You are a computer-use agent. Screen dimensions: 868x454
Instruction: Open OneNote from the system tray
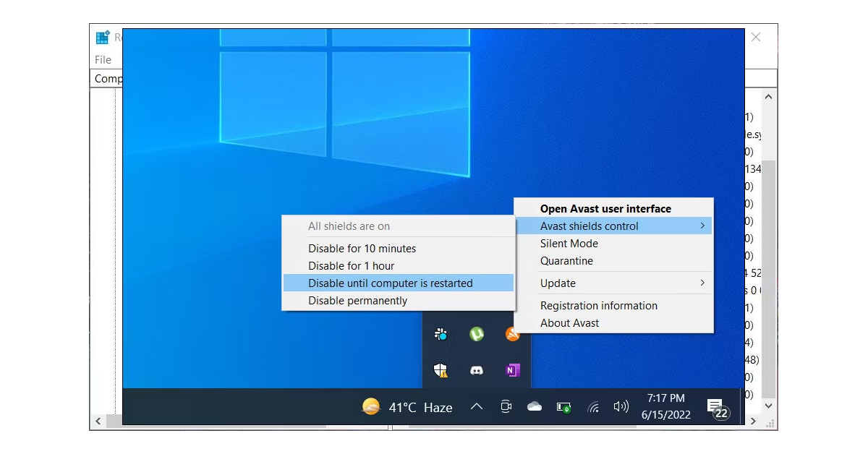pos(512,370)
